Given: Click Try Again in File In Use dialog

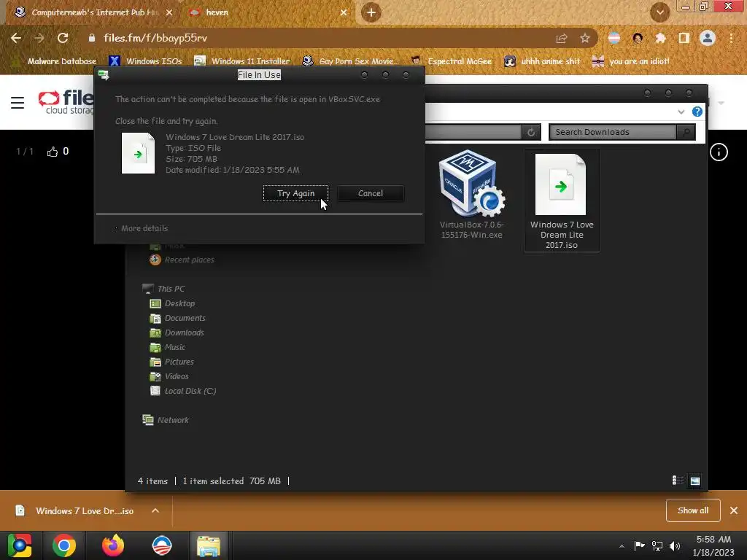Looking at the screenshot, I should click(295, 193).
